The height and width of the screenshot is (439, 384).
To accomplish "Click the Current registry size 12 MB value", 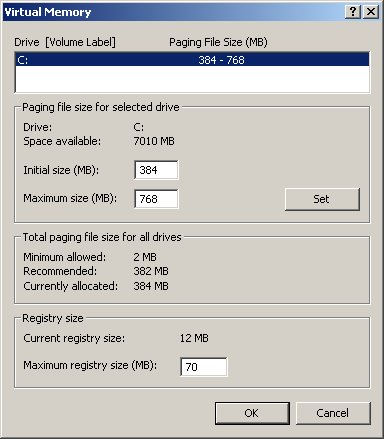I will pyautogui.click(x=194, y=338).
